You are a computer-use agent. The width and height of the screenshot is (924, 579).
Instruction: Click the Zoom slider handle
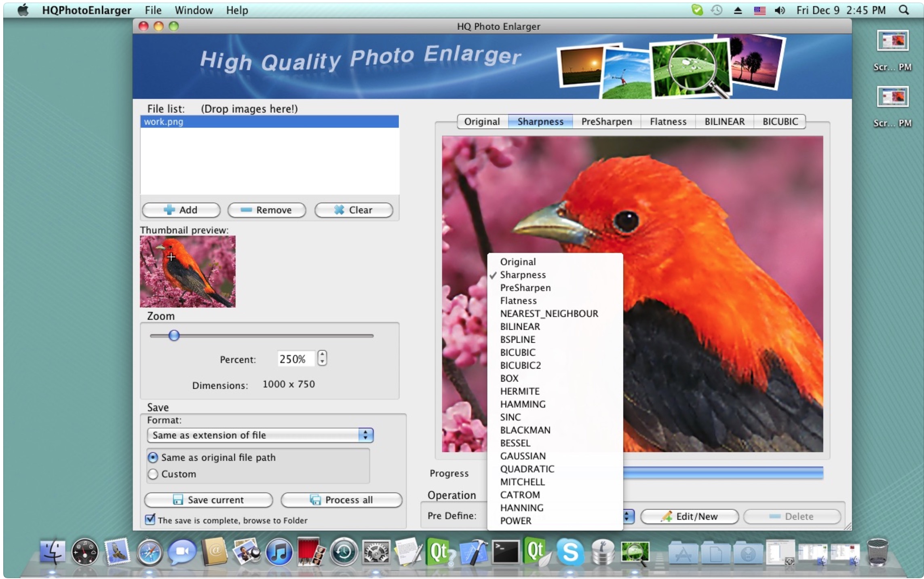[174, 336]
